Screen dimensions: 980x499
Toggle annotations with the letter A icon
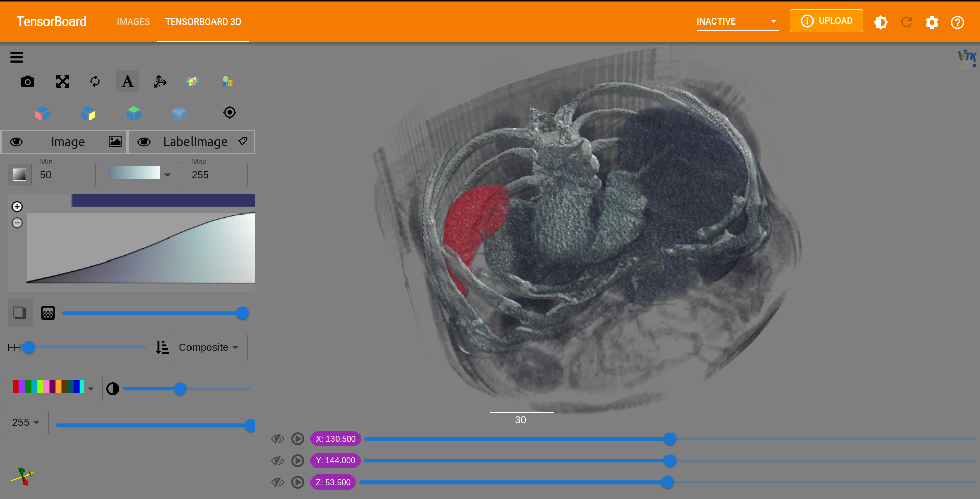128,82
